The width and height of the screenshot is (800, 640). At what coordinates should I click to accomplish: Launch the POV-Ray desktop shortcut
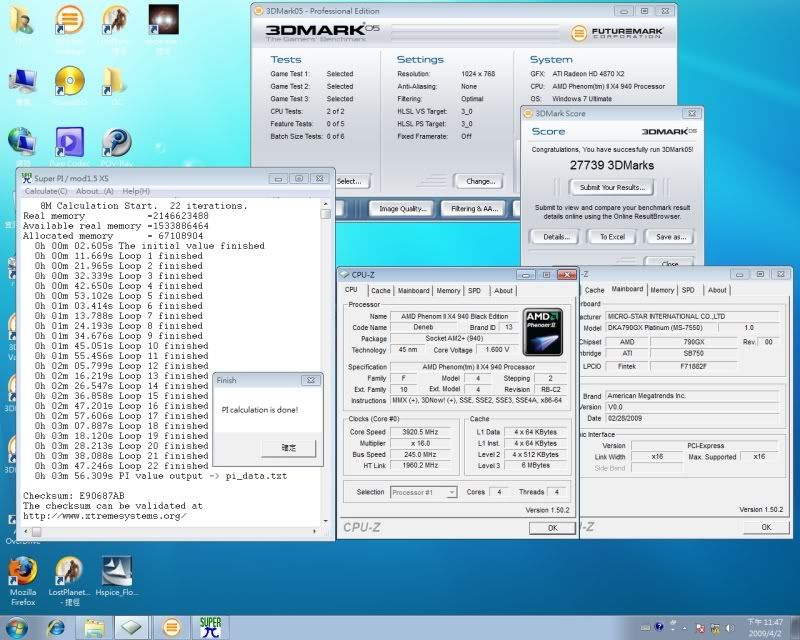116,141
